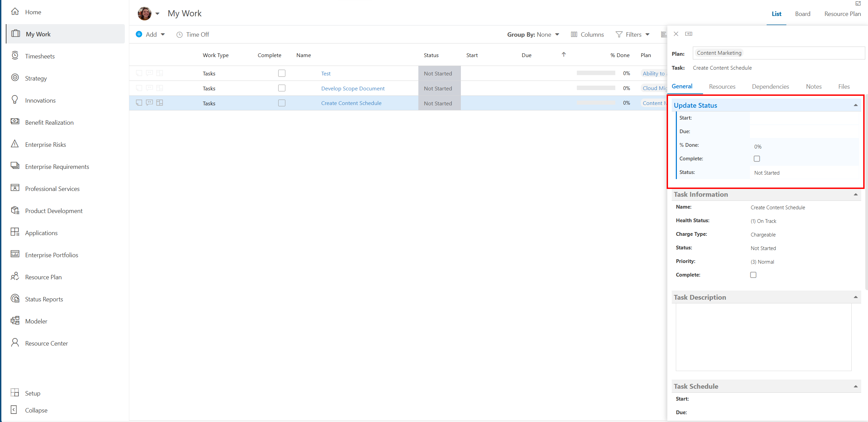Click the Enterprise Risks warning triangle icon
This screenshot has width=868, height=422.
pos(15,144)
